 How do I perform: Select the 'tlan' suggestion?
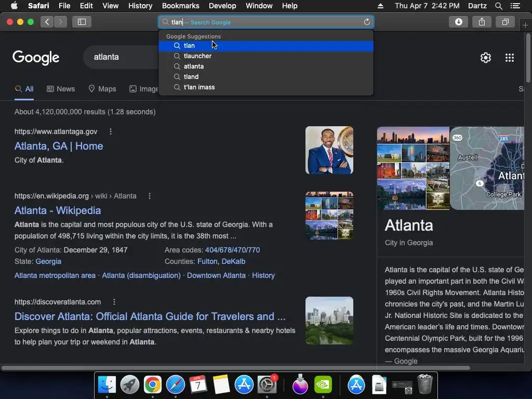pyautogui.click(x=266, y=46)
